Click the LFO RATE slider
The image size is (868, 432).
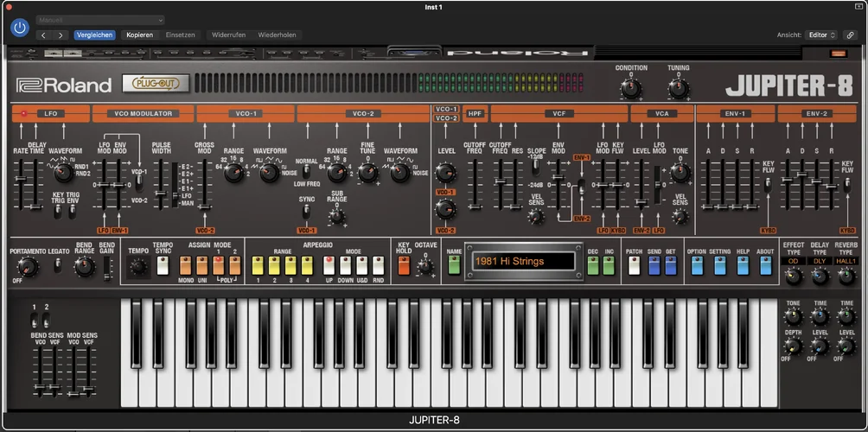pyautogui.click(x=21, y=178)
